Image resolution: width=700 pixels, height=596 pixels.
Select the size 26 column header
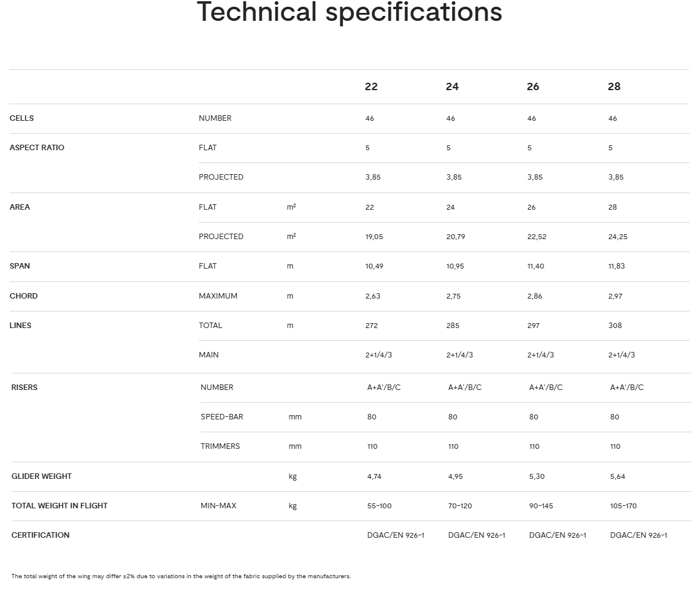coord(533,86)
